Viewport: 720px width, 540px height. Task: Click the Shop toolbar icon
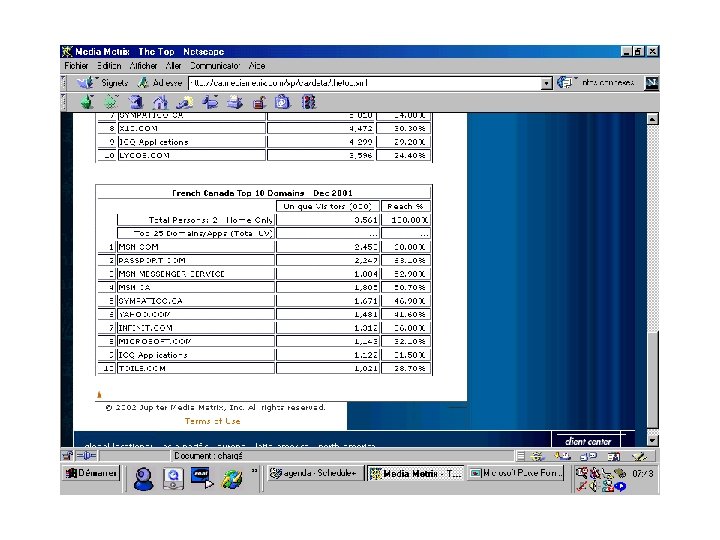point(283,102)
